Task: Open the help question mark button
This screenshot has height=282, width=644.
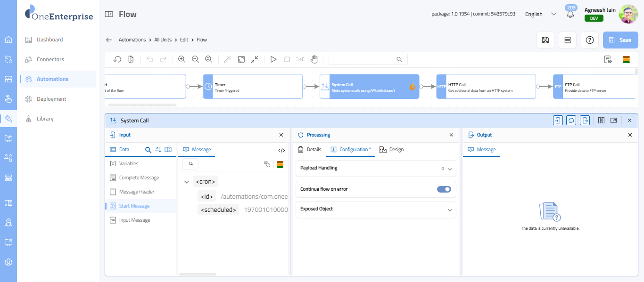Action: 589,40
